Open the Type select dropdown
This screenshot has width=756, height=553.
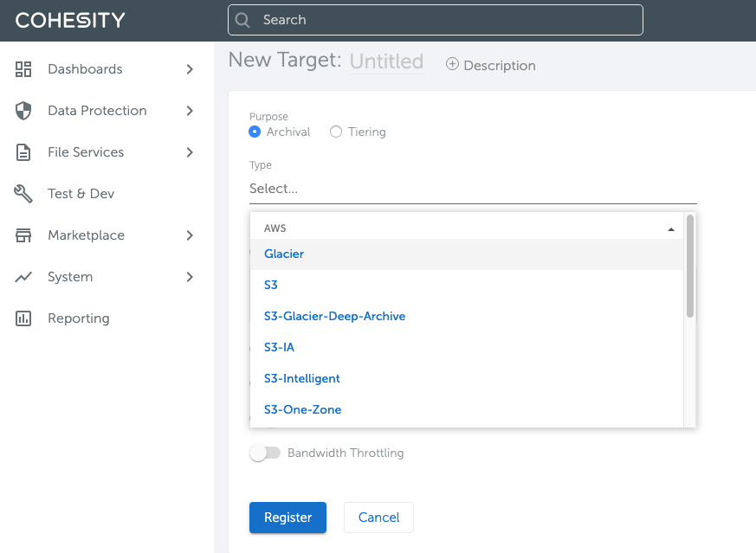click(473, 188)
